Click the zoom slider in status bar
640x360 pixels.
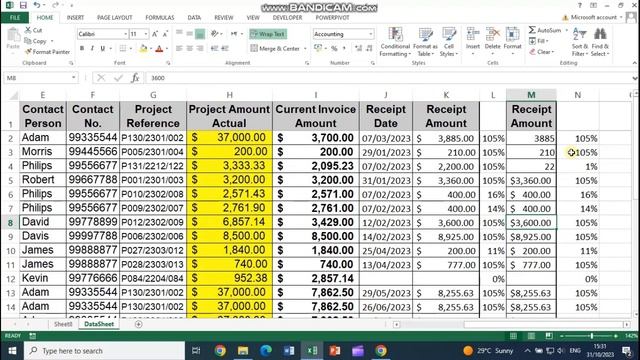point(591,336)
